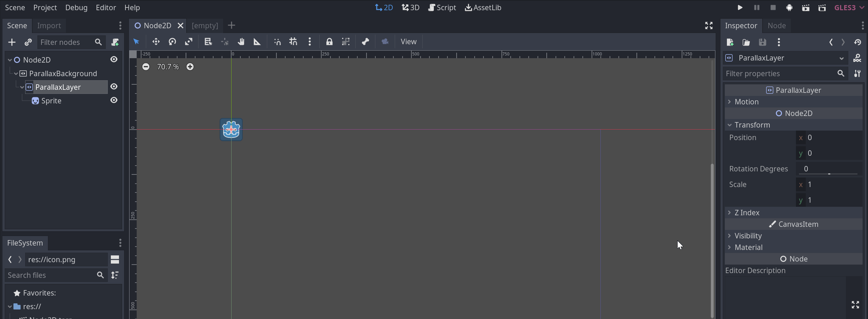Add a new child node
868x319 pixels.
pos(12,42)
